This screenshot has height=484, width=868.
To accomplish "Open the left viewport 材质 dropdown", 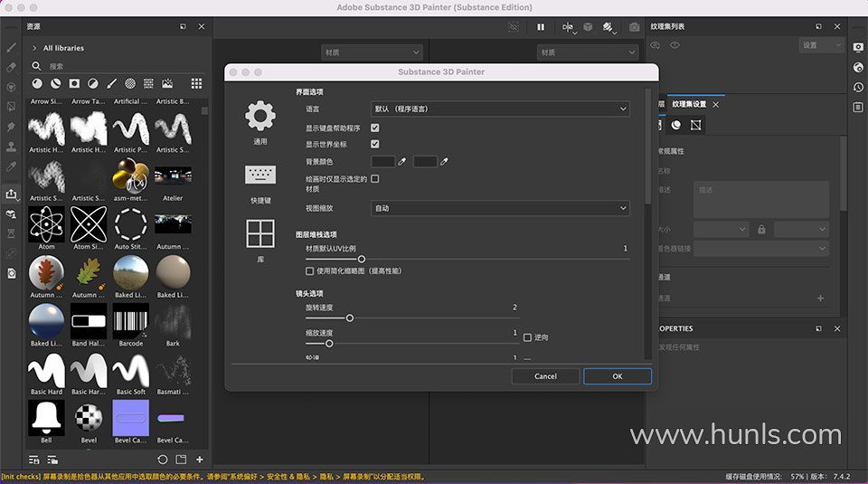I will [x=372, y=52].
